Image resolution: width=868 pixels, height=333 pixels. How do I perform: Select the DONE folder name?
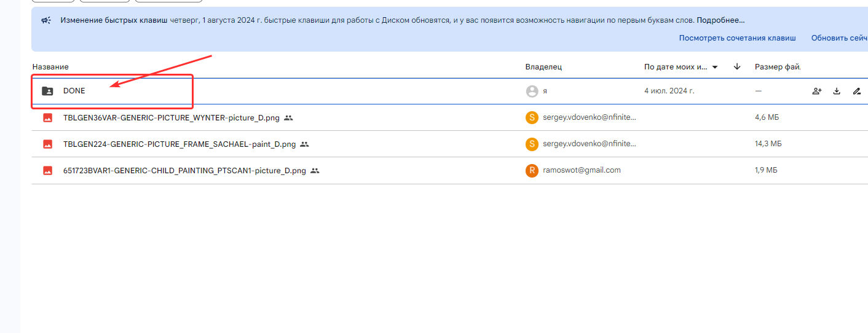pos(74,91)
